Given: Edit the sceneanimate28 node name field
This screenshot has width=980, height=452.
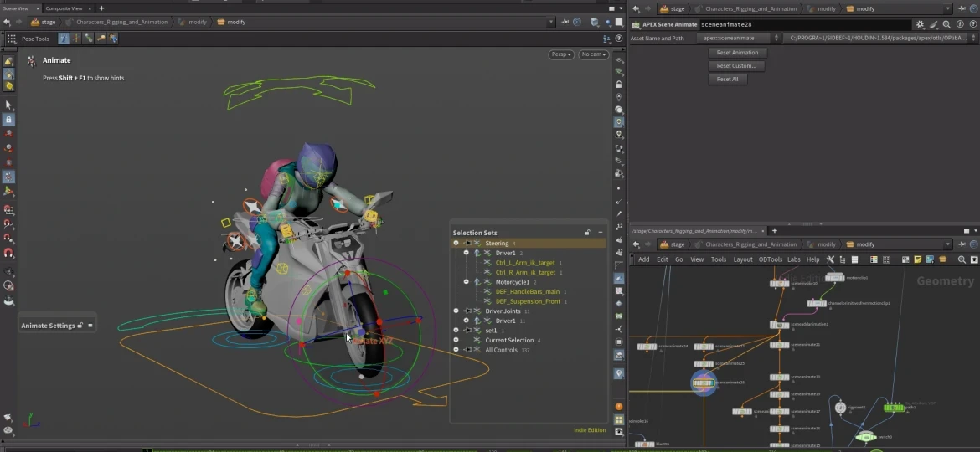Looking at the screenshot, I should (805, 25).
